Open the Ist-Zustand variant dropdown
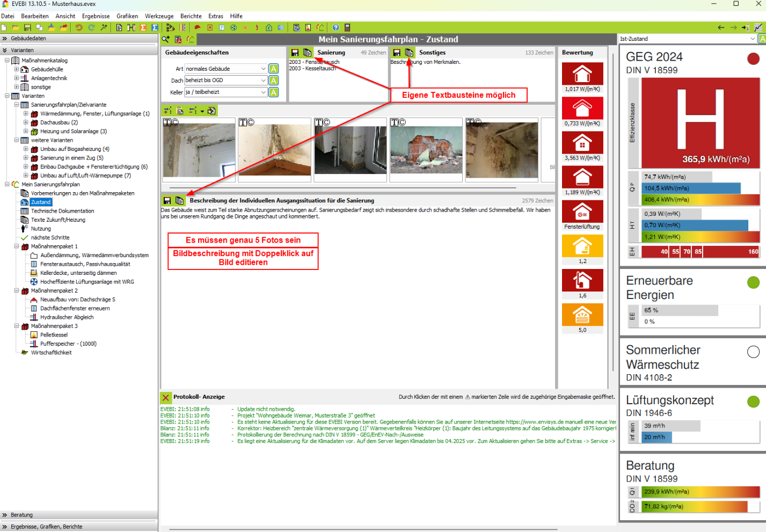766x532 pixels. pos(753,39)
